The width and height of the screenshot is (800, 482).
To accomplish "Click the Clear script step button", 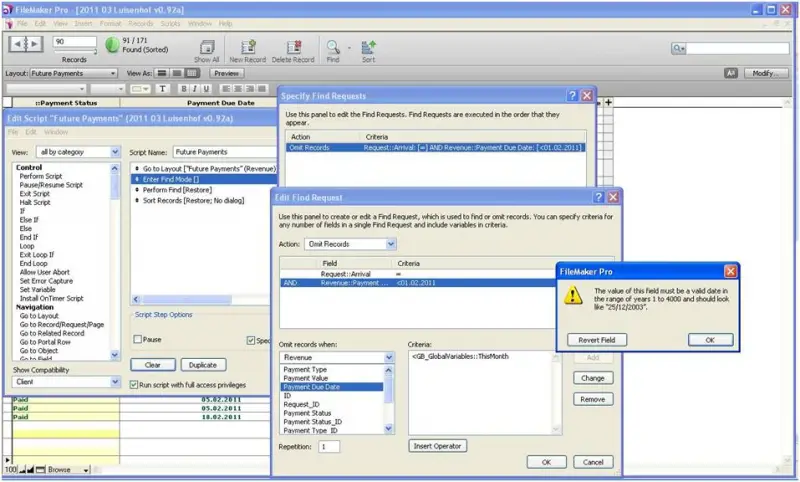I will [x=153, y=365].
